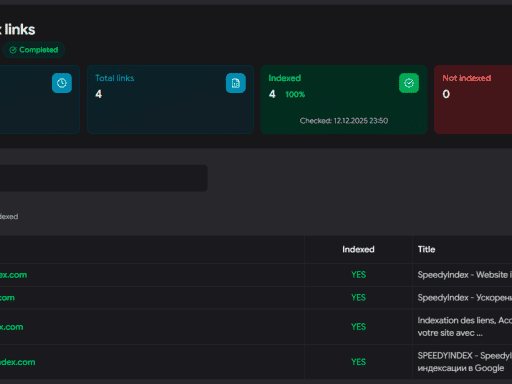Click the title 'Indexation des liens'
Image resolution: width=512 pixels, height=384 pixels.
click(465, 327)
